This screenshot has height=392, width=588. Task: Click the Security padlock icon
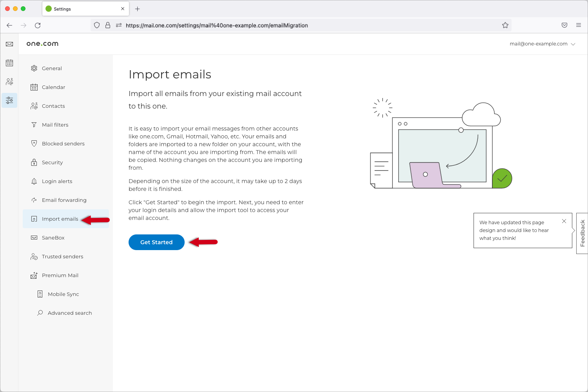point(34,162)
